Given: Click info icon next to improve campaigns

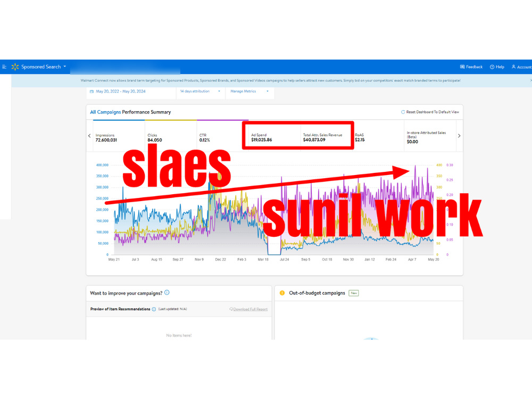Looking at the screenshot, I should click(167, 293).
